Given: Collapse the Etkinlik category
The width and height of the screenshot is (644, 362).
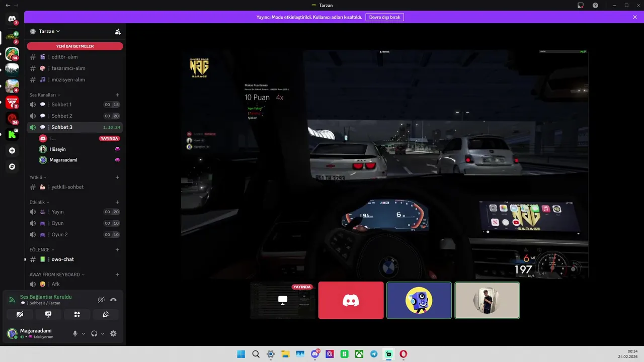Looking at the screenshot, I should (x=39, y=202).
